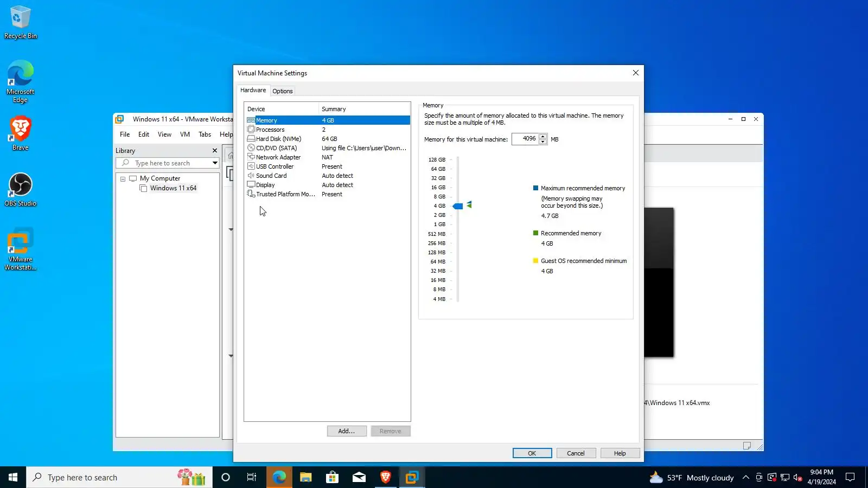
Task: Open the Microsoft Edge desktop shortcut
Action: pyautogui.click(x=21, y=81)
